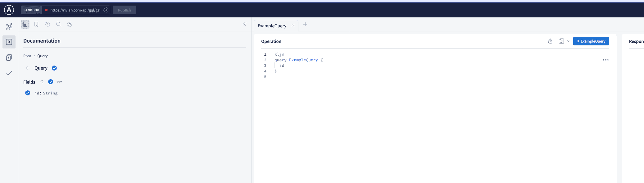Click the share operation icon
The width and height of the screenshot is (644, 183).
(x=550, y=41)
